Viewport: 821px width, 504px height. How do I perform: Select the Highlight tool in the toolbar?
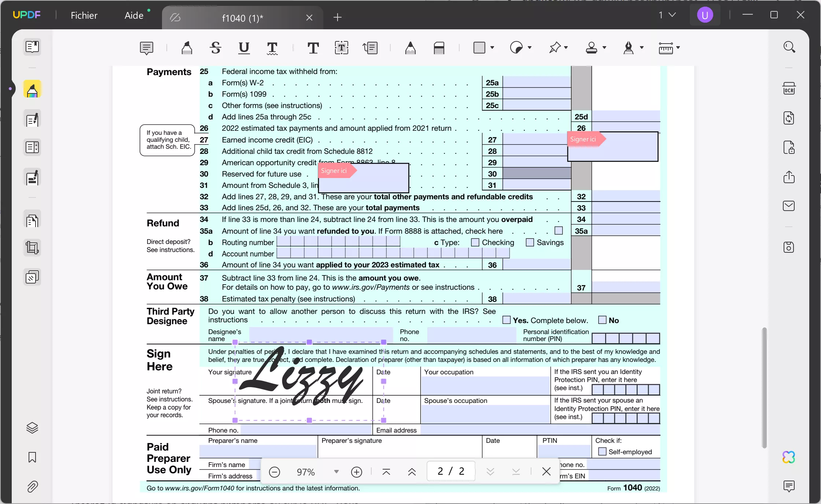pos(187,48)
